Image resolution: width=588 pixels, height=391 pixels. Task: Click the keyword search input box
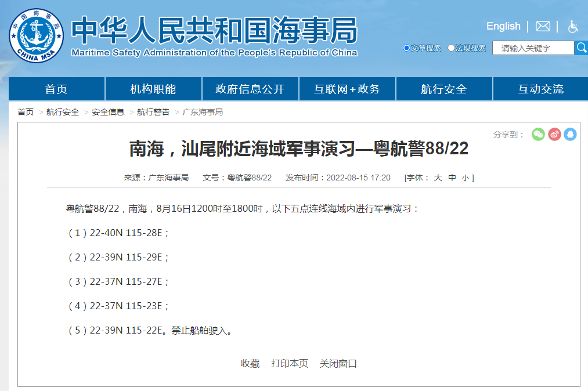(x=531, y=48)
